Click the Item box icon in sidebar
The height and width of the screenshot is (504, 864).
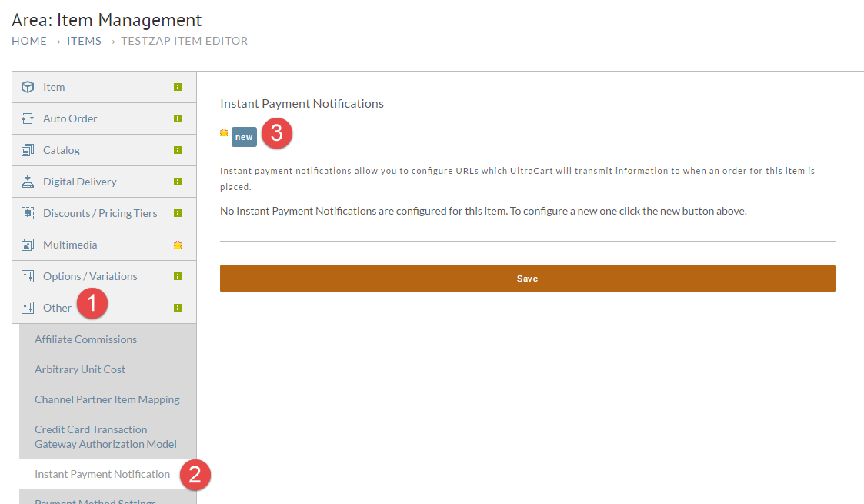[28, 87]
